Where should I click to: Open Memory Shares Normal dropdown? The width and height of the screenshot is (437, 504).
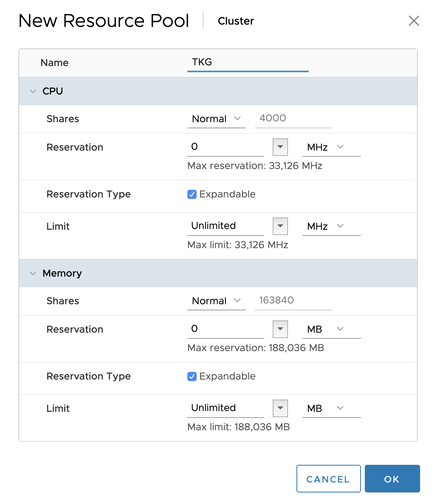(x=216, y=301)
